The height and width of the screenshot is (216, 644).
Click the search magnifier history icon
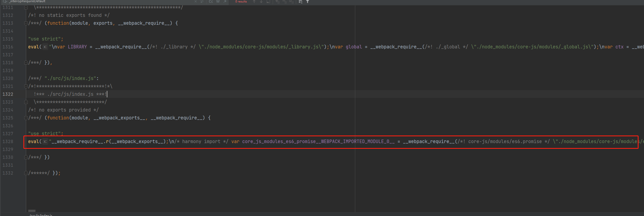(x=5, y=1)
